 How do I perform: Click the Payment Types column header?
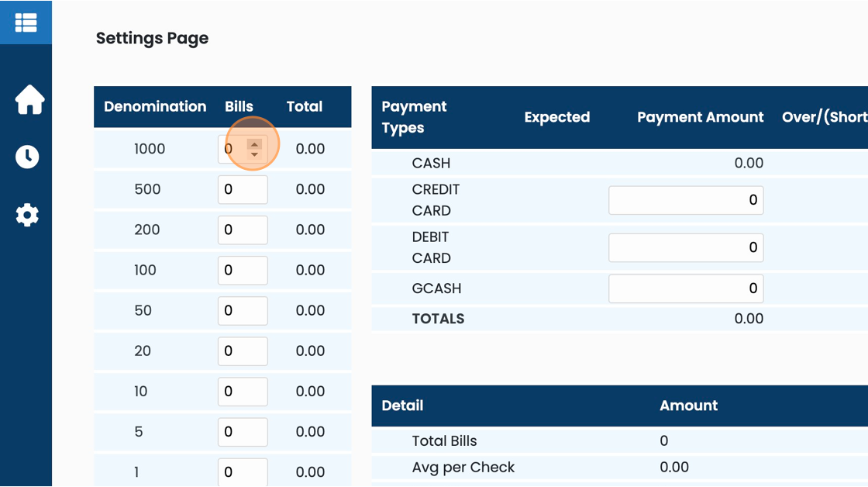coord(414,117)
